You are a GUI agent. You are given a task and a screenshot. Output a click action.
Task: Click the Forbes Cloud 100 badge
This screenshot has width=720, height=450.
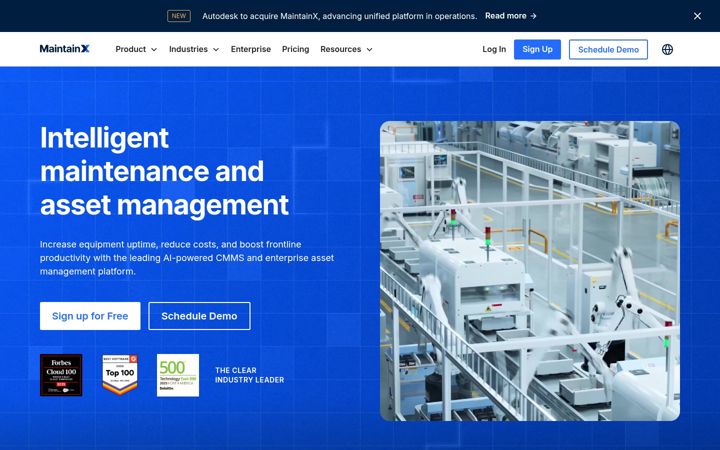[61, 375]
